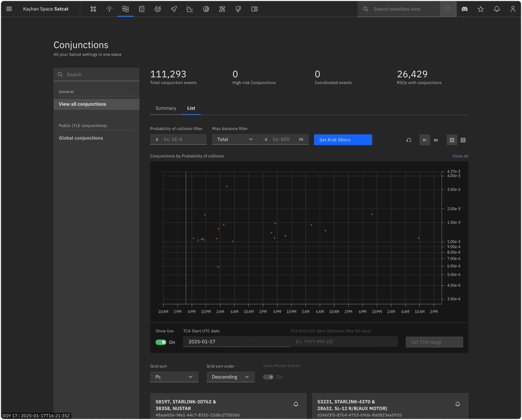Click the TCA Start UTC date field
The width and height of the screenshot is (522, 420).
point(237,342)
